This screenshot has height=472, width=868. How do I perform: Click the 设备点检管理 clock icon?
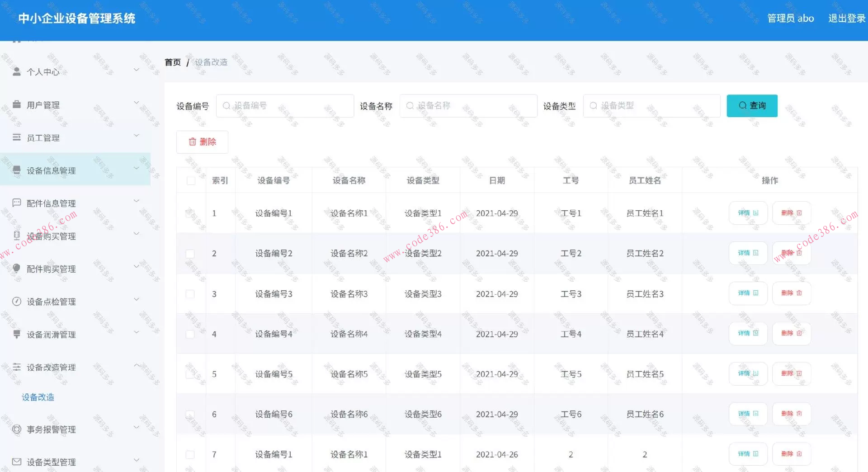(x=17, y=302)
